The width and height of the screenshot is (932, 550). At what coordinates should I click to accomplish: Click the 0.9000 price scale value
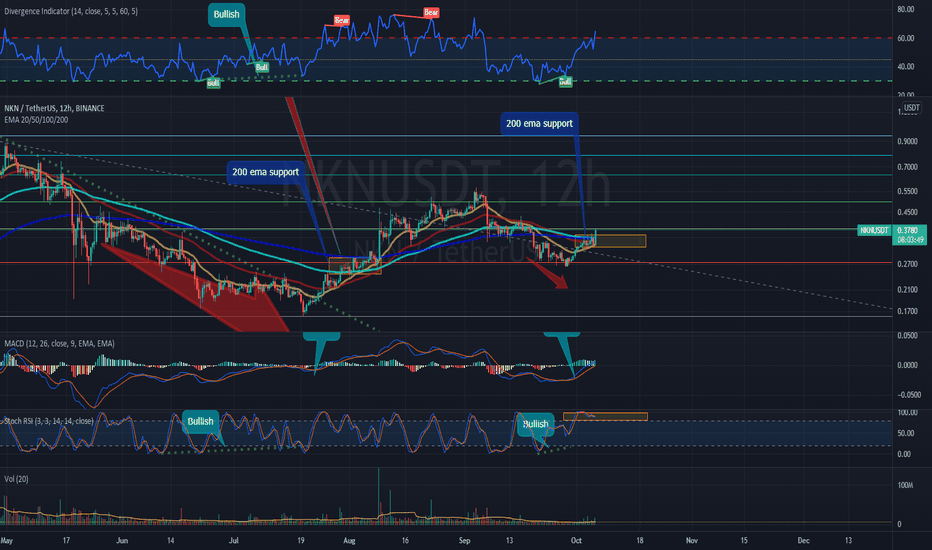point(908,142)
